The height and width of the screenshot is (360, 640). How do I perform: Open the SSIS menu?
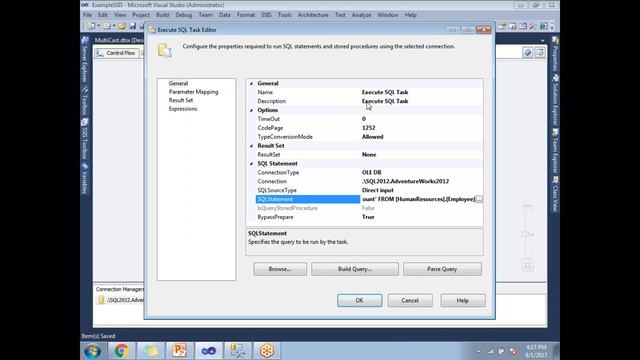[x=266, y=15]
